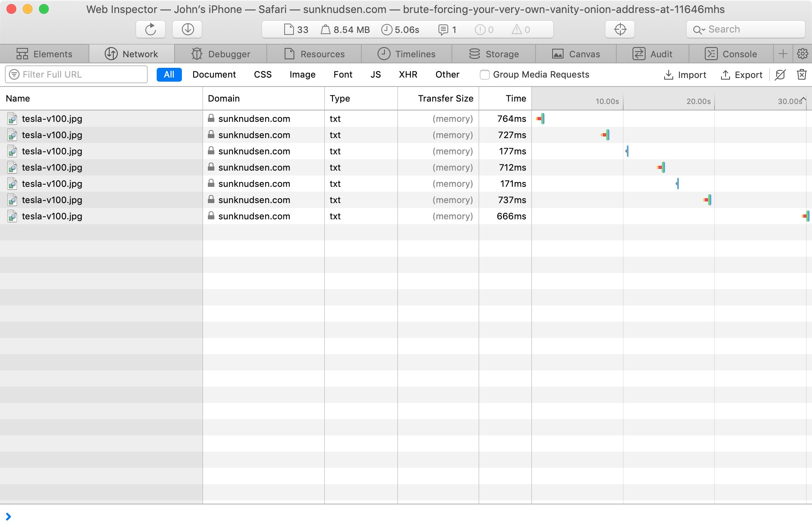
Task: Click the tesla-v100.jpg file icon in the first row
Action: pyautogui.click(x=12, y=119)
